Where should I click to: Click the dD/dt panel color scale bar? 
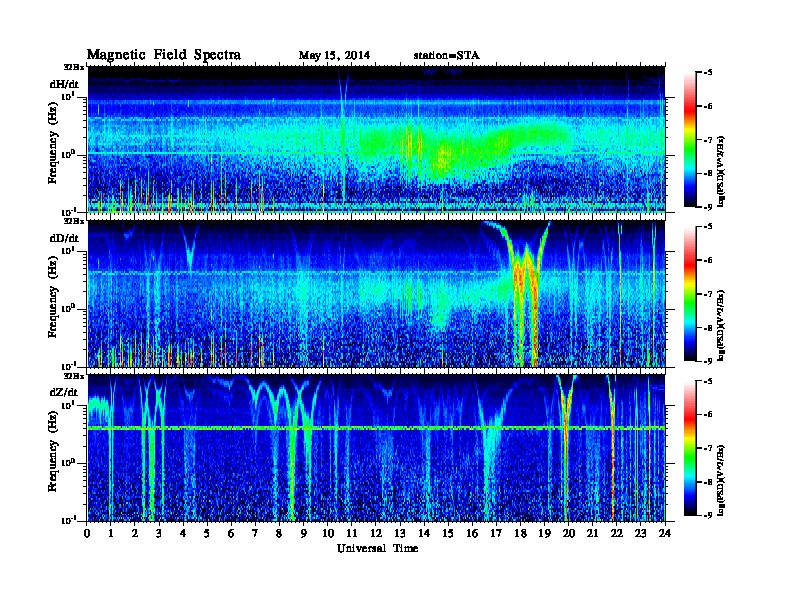point(690,294)
